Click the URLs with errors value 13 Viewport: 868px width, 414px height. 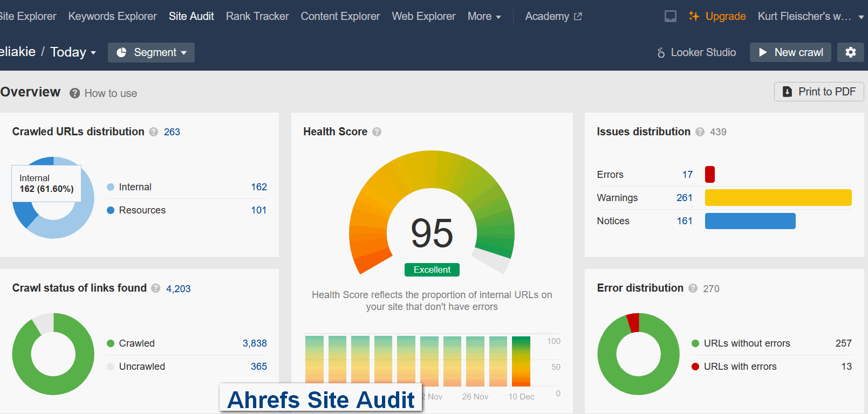[846, 367]
